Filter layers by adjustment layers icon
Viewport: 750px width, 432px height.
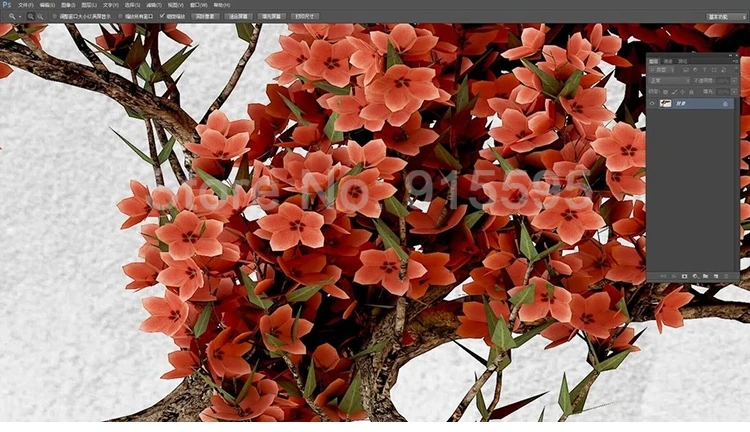695,70
